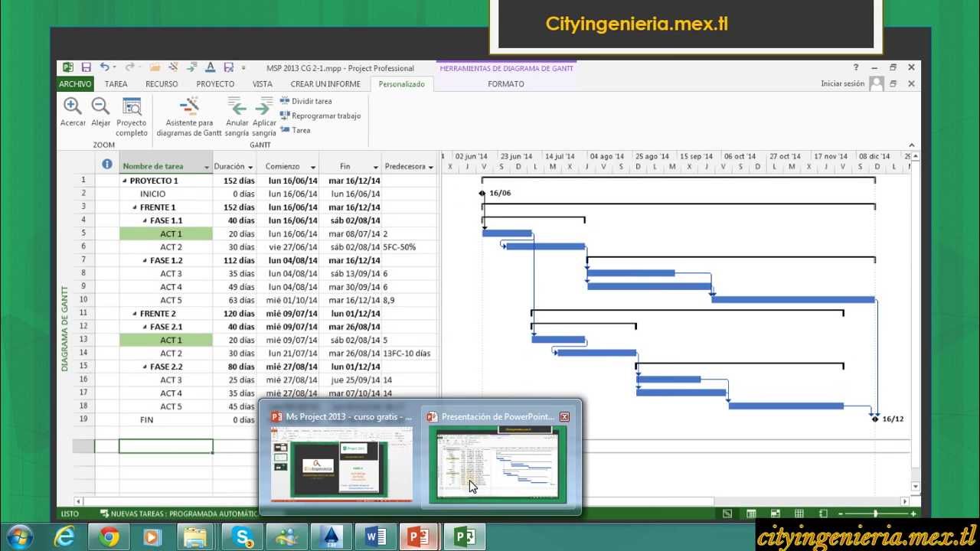This screenshot has width=980, height=551.
Task: Click the Dividir tarea command
Action: [x=305, y=101]
